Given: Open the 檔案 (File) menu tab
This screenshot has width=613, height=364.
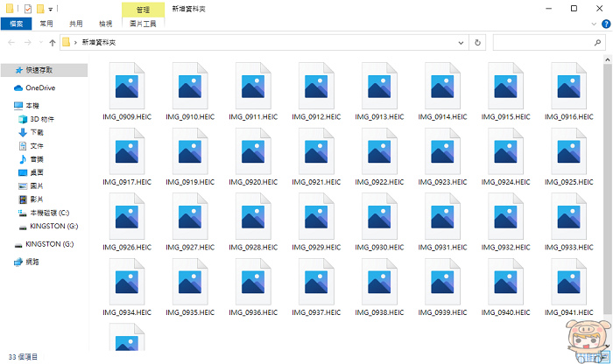Looking at the screenshot, I should click(15, 24).
